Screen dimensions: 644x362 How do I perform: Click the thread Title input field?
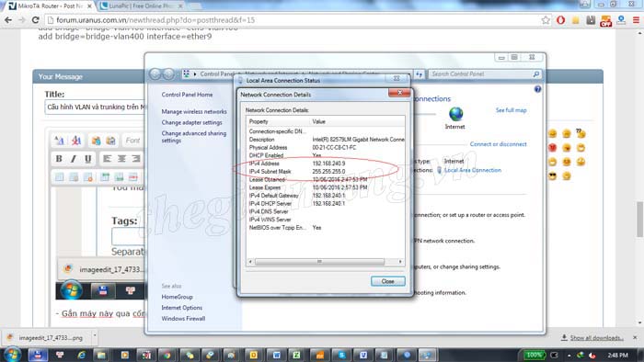point(95,107)
